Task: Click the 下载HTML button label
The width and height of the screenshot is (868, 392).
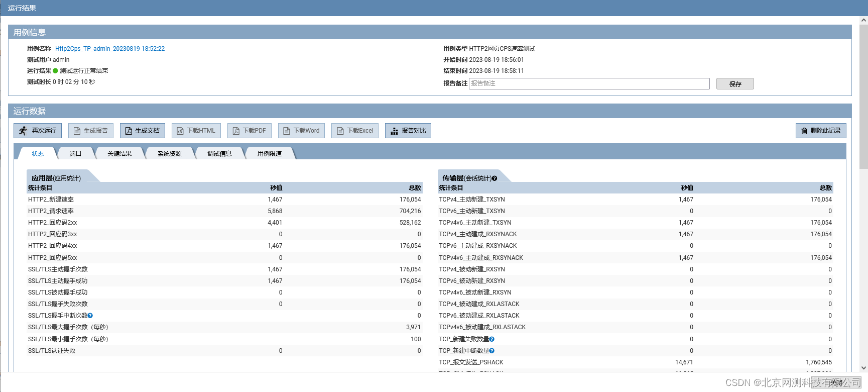Action: 201,131
